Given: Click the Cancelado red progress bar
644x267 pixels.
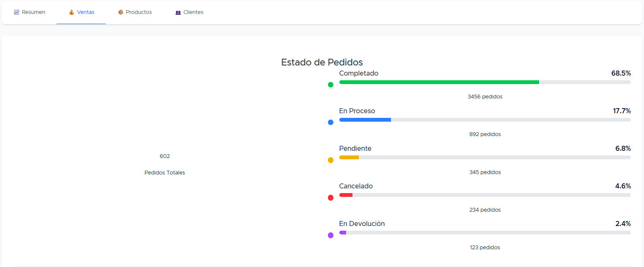Looking at the screenshot, I should (346, 195).
